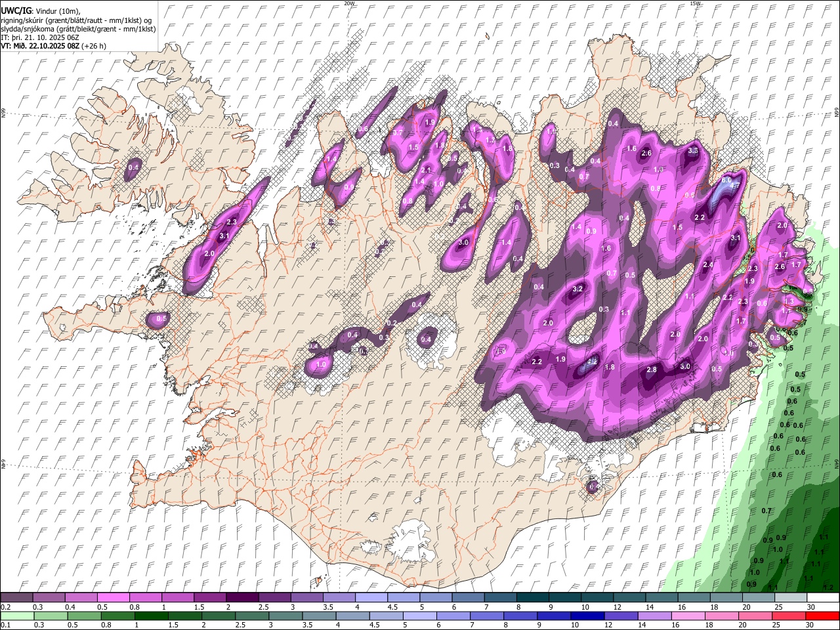Pick the white snow-scale swatch at 30
840x630 pixels.
[822, 598]
